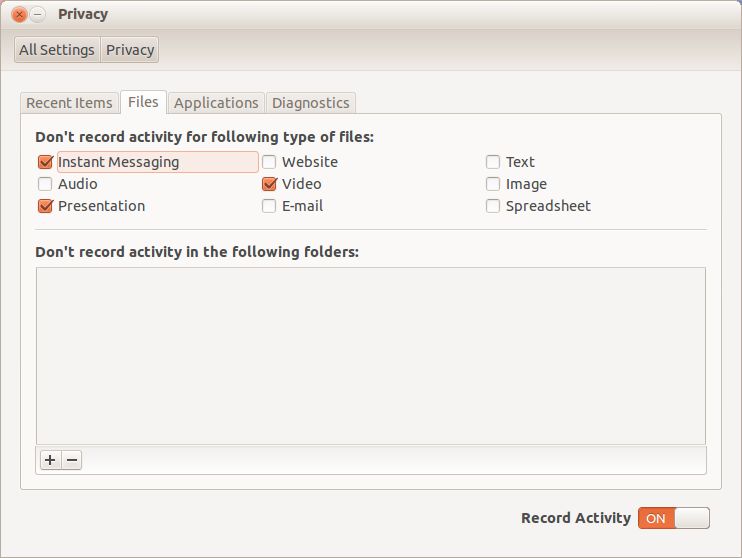Close the Privacy window
The height and width of the screenshot is (558, 742).
click(x=19, y=15)
